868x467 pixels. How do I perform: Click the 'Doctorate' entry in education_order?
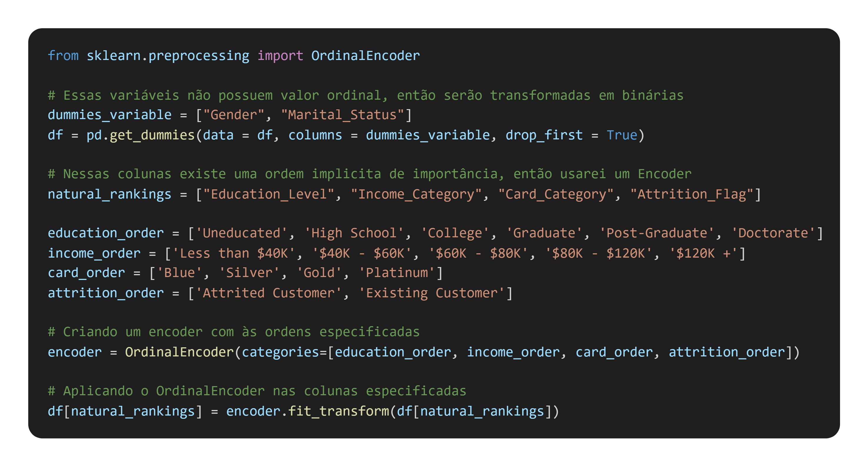(x=773, y=233)
